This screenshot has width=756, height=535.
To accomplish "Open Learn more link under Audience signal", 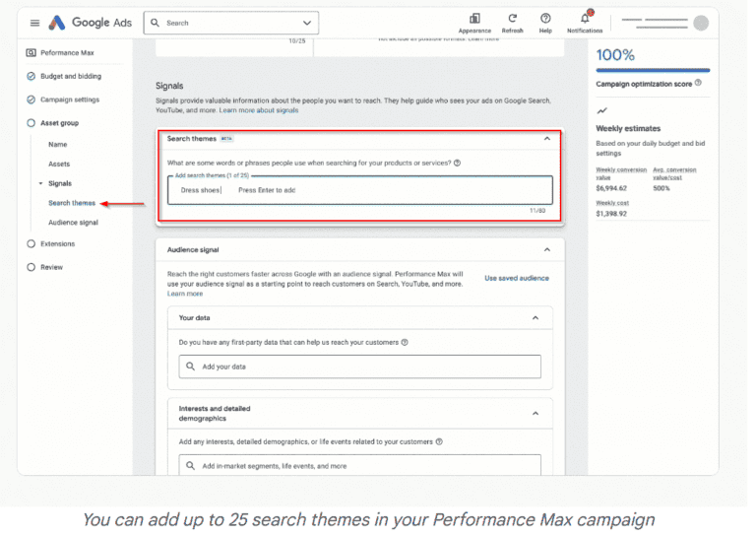I will coord(185,294).
